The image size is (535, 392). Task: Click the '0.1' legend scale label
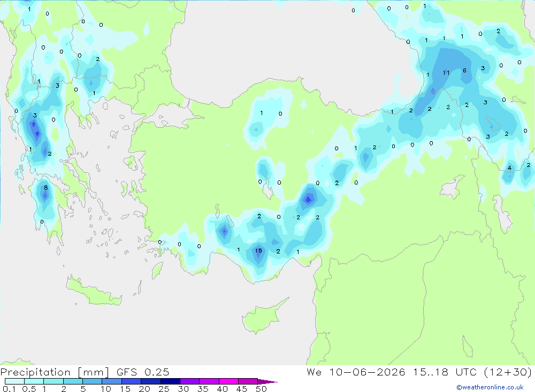coord(9,389)
